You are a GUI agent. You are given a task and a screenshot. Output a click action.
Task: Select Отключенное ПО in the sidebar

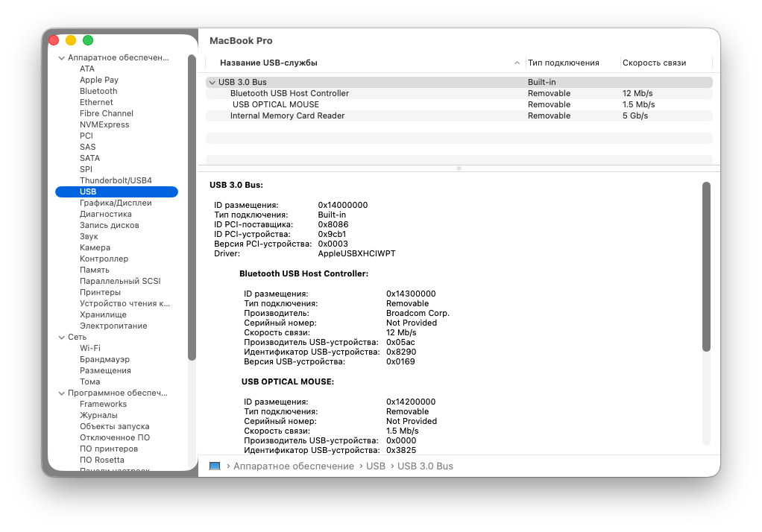pos(115,438)
